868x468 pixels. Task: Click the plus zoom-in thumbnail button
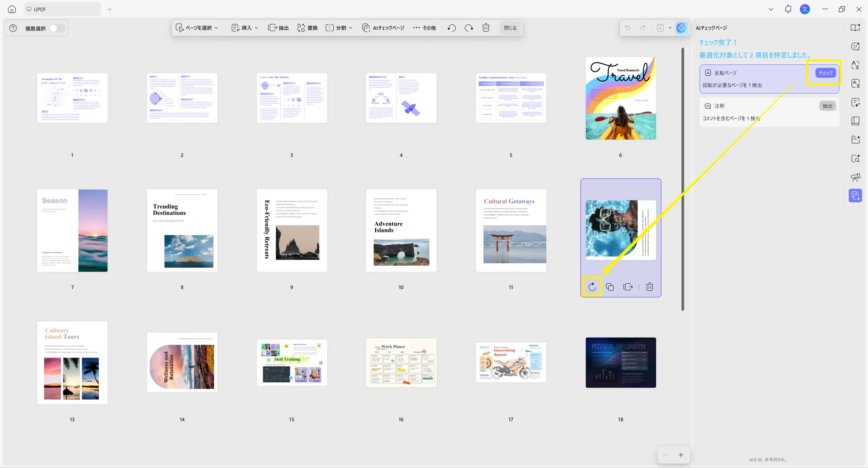point(681,455)
